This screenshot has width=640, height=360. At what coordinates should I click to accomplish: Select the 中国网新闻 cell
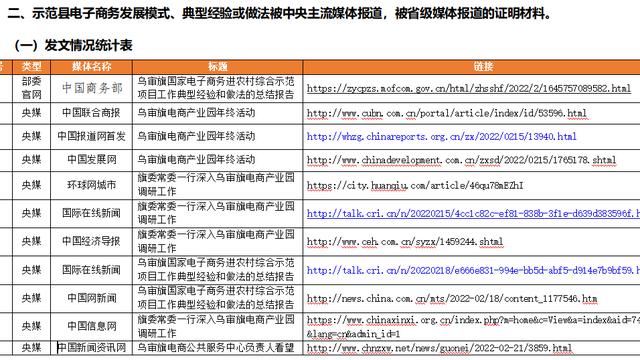[91, 298]
